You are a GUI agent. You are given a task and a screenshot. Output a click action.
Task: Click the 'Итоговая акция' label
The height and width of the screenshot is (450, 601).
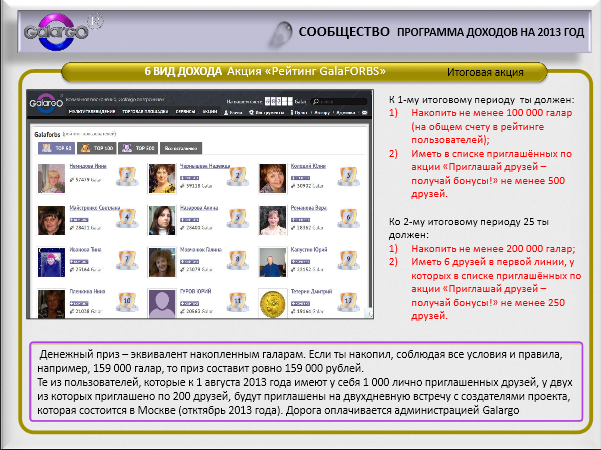click(485, 72)
